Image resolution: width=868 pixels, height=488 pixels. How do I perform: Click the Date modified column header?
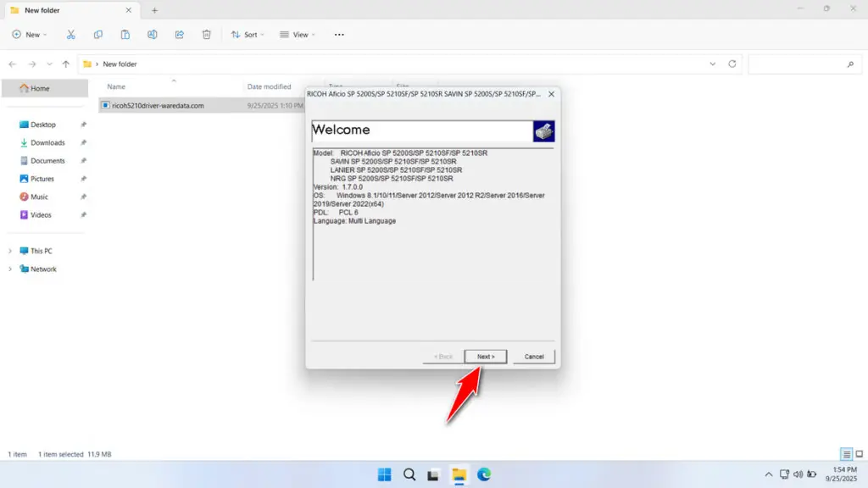tap(269, 86)
